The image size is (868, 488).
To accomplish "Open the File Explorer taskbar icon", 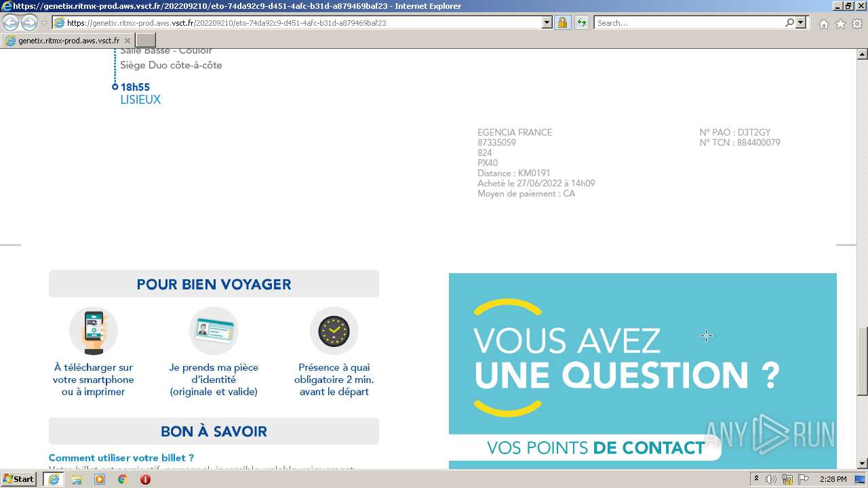I will coord(77,479).
